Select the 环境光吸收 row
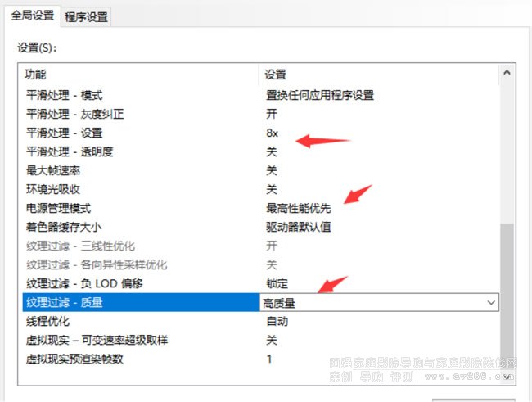Image resolution: width=532 pixels, height=402 pixels. click(x=59, y=189)
